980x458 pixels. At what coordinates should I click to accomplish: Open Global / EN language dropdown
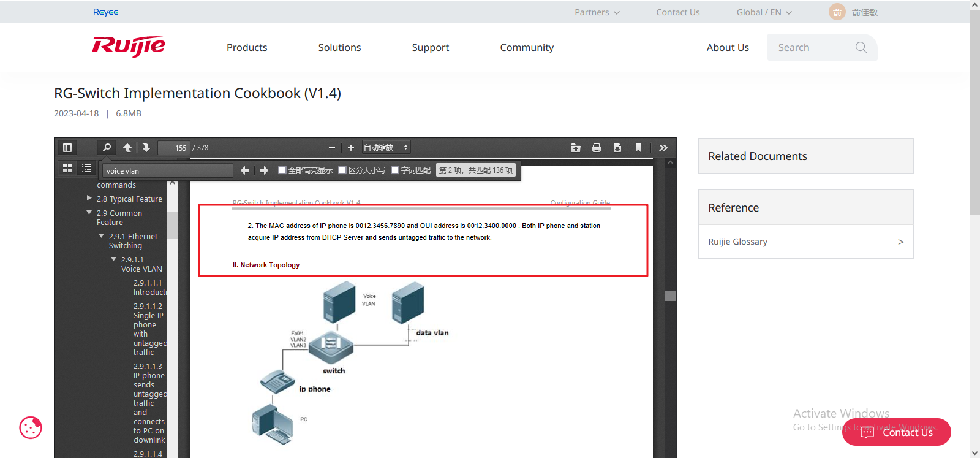(x=764, y=12)
